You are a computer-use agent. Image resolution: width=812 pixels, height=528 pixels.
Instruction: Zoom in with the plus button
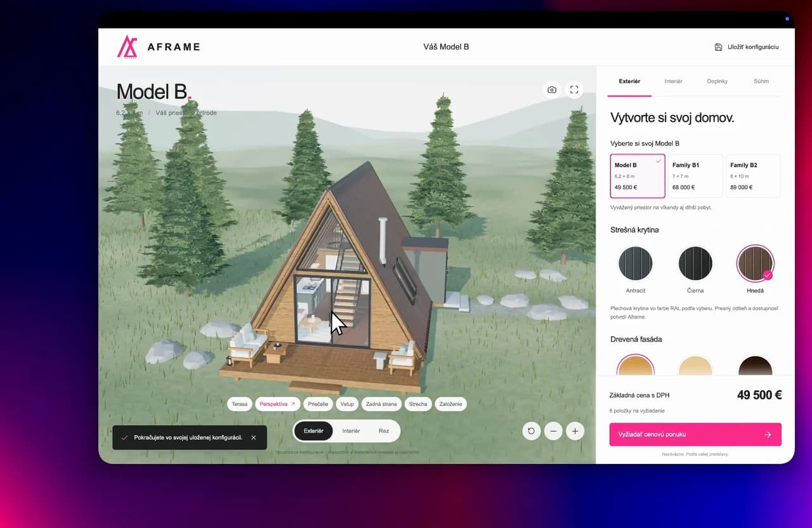(575, 431)
